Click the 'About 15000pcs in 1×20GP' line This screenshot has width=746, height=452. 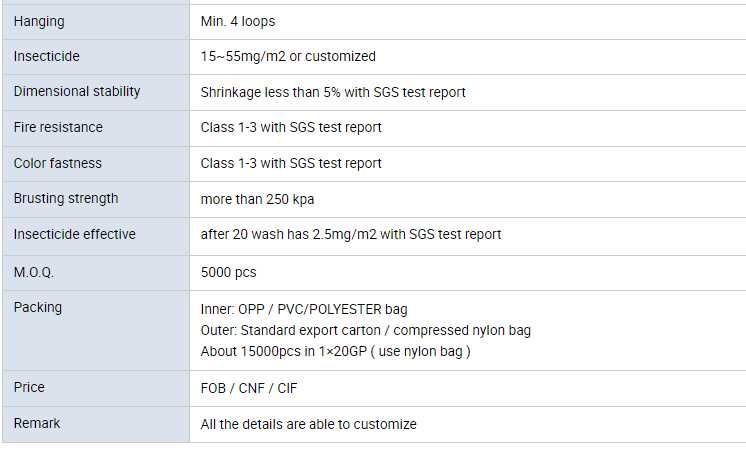click(335, 351)
